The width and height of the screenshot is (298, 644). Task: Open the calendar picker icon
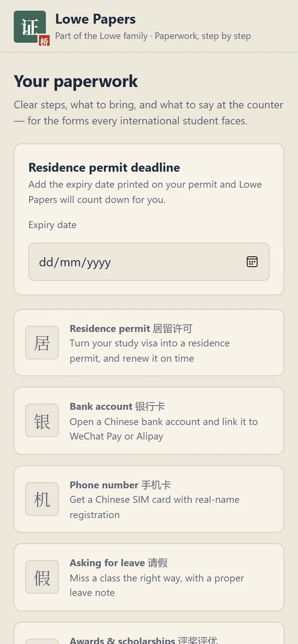click(252, 262)
